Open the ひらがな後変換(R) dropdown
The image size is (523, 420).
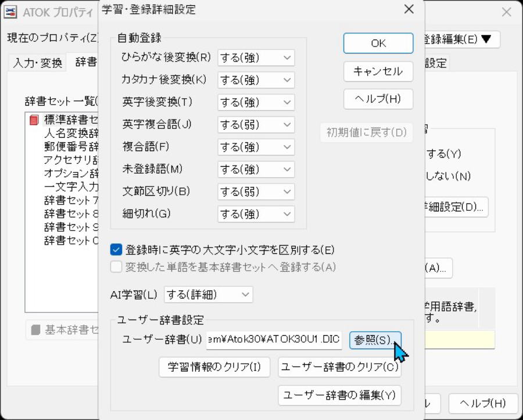[256, 58]
